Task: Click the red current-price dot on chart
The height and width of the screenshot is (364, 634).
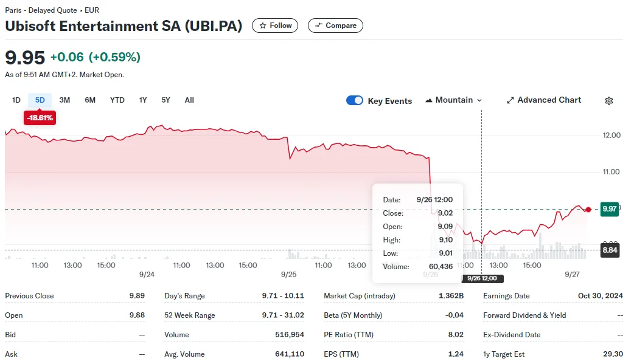Action: point(588,209)
